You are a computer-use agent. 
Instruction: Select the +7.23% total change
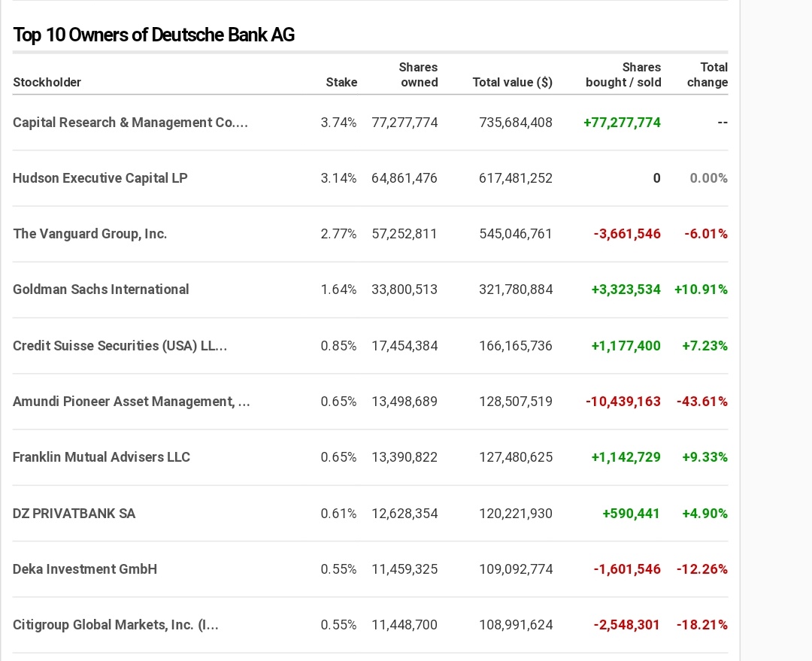point(704,345)
